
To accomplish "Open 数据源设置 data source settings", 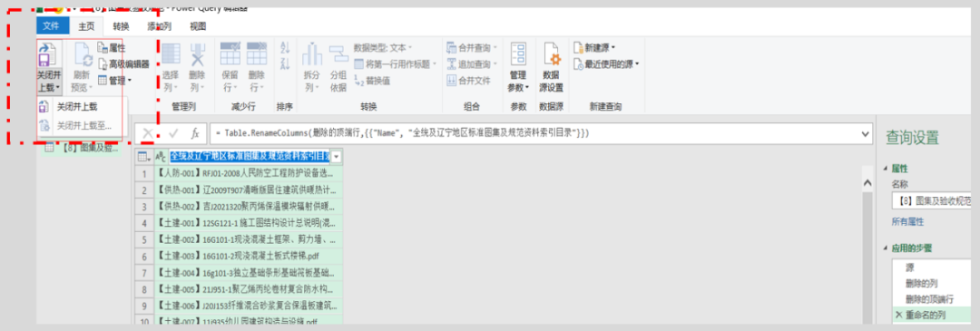I will [x=552, y=67].
